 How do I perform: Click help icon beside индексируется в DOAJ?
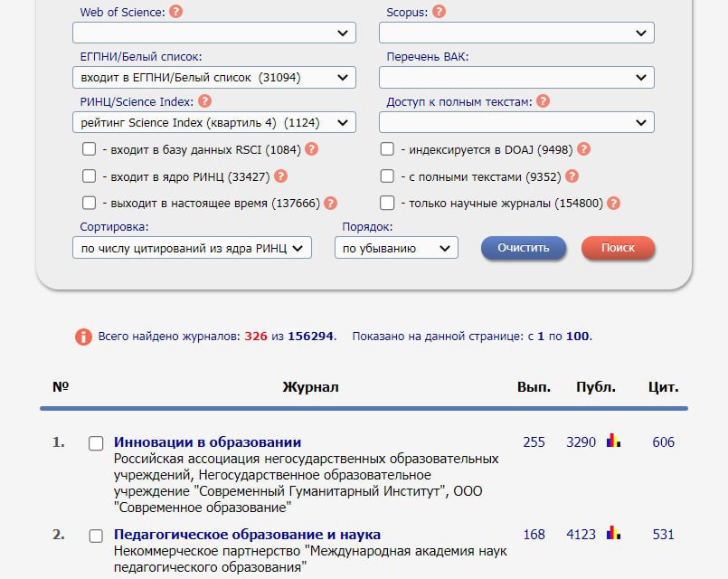[x=583, y=149]
